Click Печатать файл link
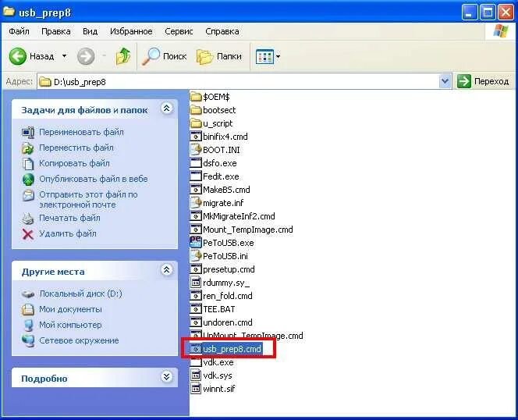518x420 pixels. [x=69, y=219]
